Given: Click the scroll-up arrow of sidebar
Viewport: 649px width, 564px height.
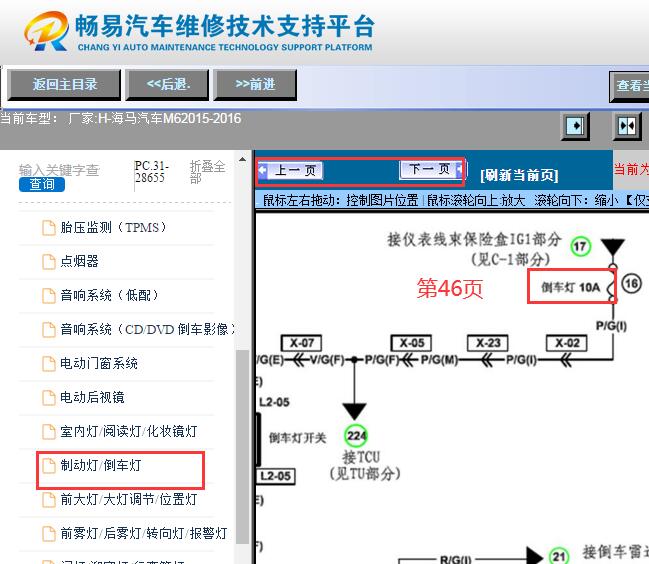Looking at the screenshot, I should [x=243, y=159].
